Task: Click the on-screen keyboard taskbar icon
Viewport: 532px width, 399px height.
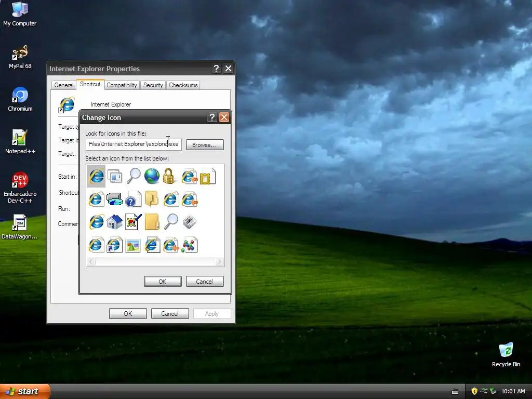Action: pyautogui.click(x=455, y=392)
